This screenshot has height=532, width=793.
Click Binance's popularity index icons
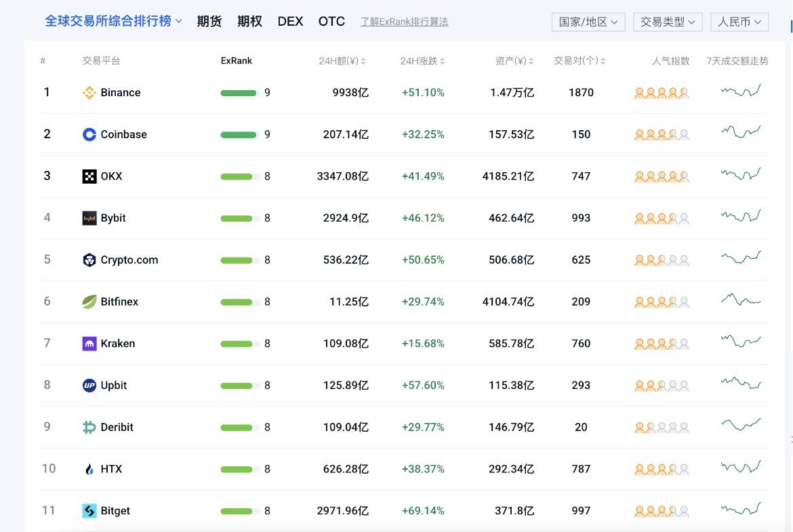pos(662,93)
